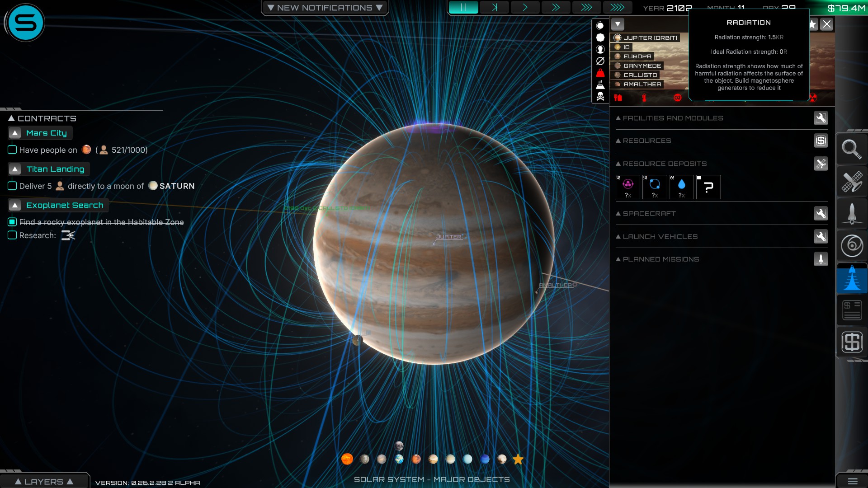
Task: Open the satellite icon in right sidebar
Action: pyautogui.click(x=851, y=182)
